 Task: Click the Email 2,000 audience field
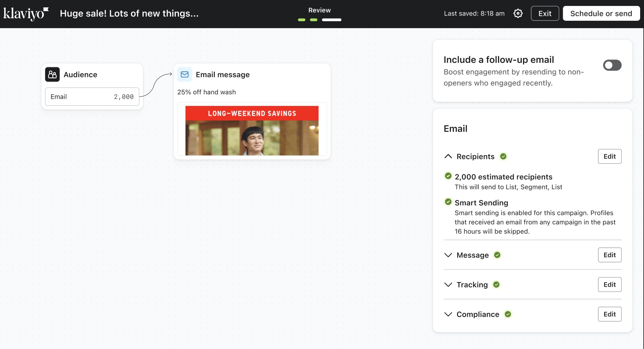pos(92,97)
